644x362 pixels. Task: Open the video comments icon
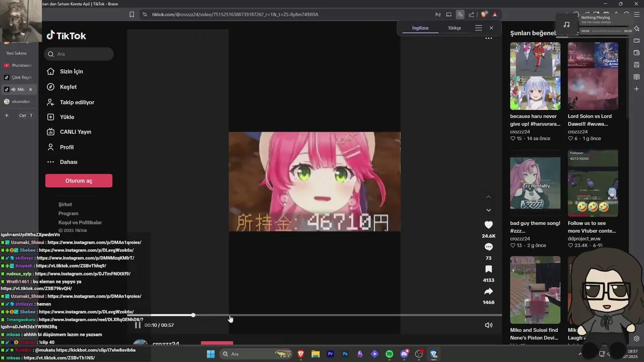(x=489, y=247)
